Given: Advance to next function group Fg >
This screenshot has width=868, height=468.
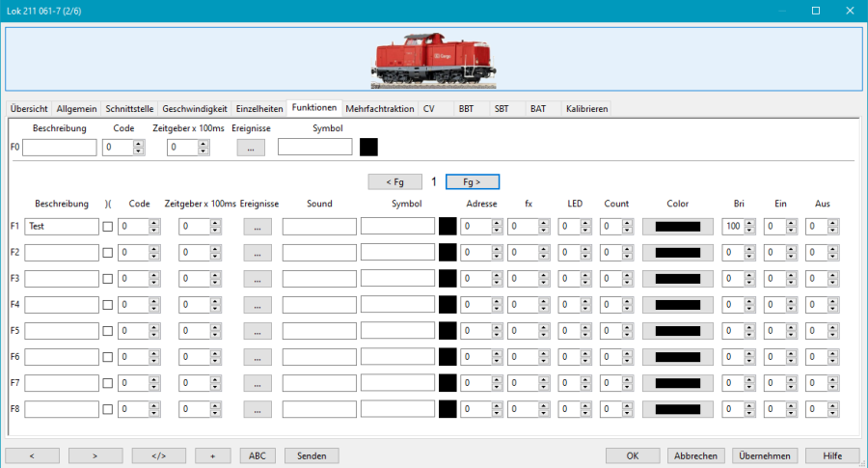Looking at the screenshot, I should tap(472, 181).
